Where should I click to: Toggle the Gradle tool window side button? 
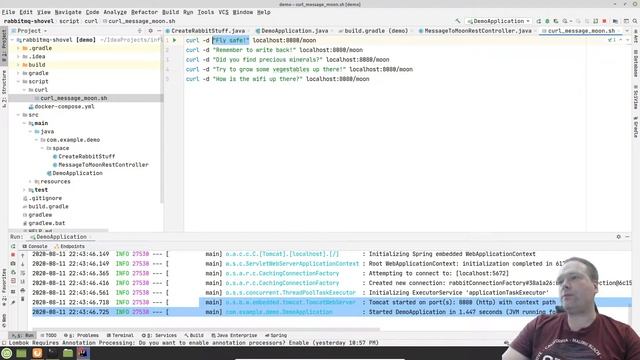pos(636,127)
